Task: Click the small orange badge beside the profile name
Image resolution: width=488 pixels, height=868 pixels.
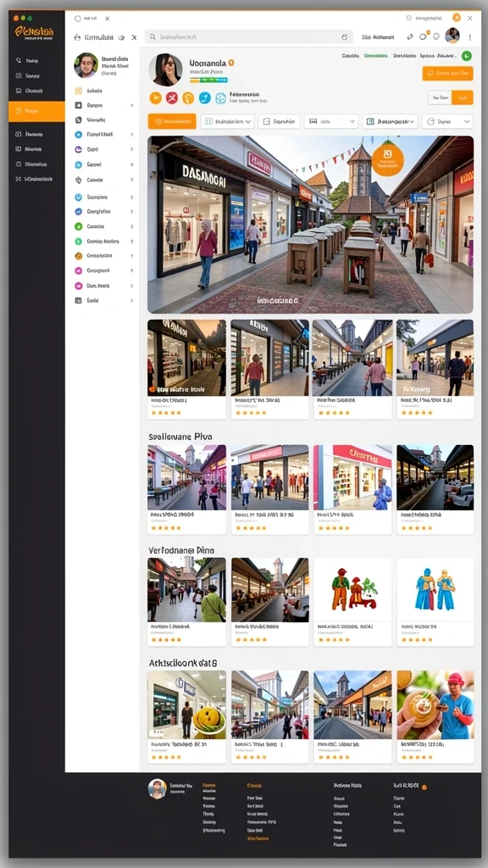Action: click(231, 63)
